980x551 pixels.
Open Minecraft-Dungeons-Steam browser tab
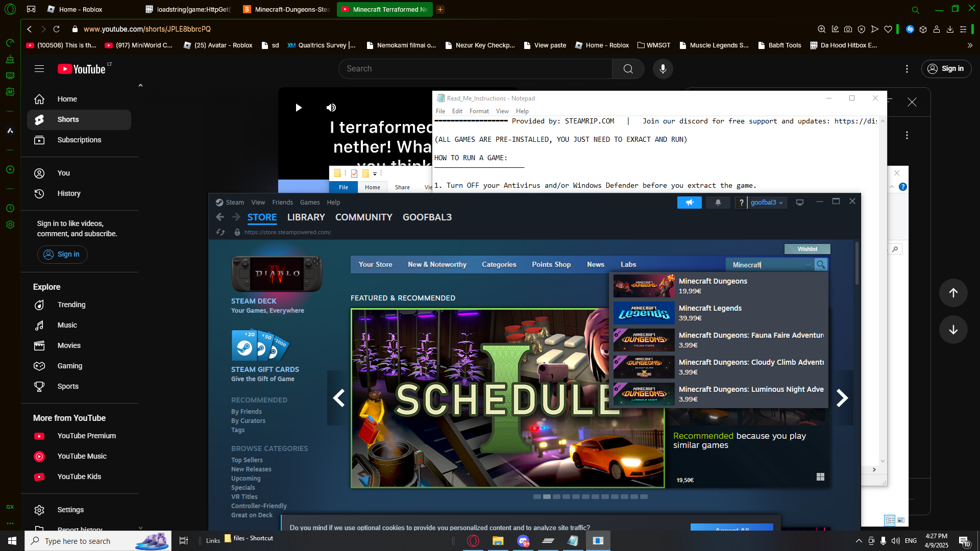287,9
